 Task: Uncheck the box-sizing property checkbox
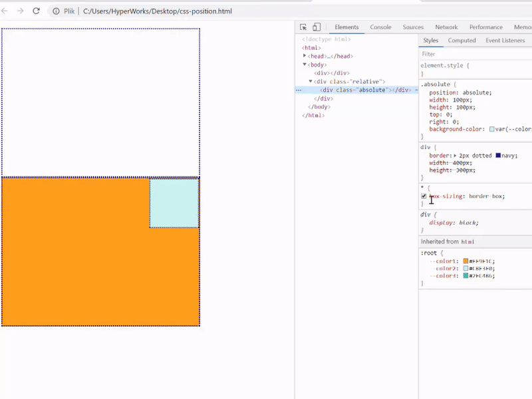click(424, 196)
